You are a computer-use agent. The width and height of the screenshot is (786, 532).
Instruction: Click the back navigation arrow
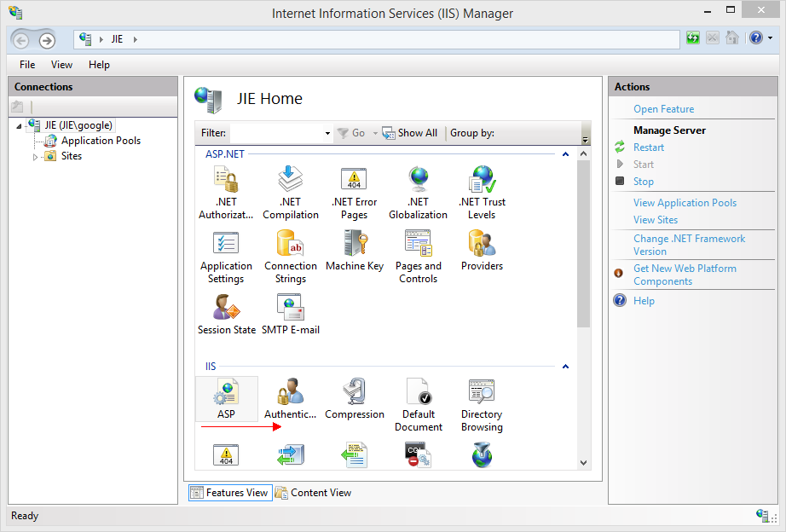pyautogui.click(x=21, y=40)
